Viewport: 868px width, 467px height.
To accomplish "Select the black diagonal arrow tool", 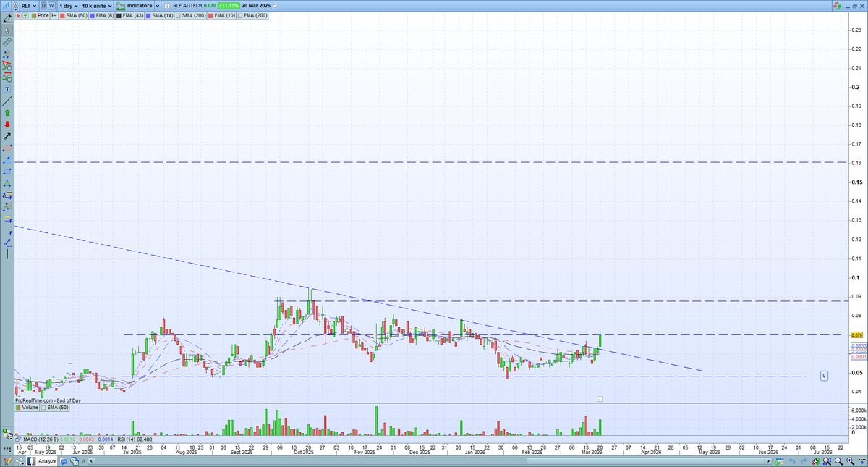I will (7, 136).
